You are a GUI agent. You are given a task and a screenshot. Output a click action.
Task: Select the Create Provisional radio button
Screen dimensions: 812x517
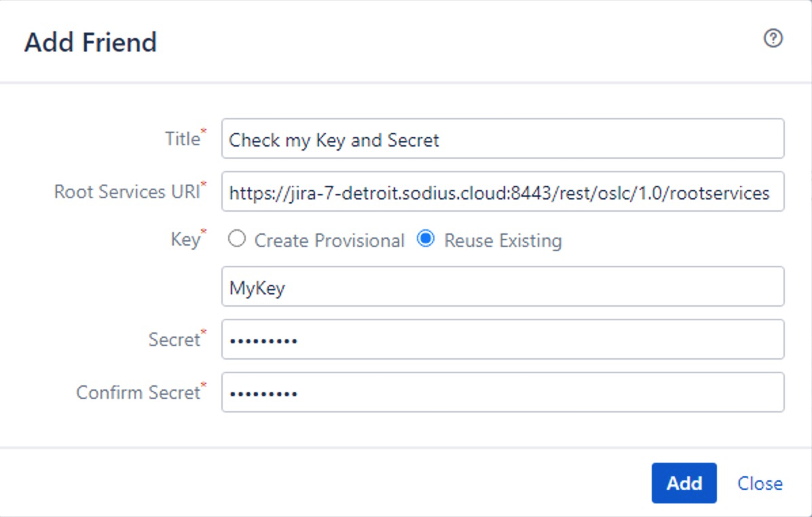click(x=237, y=239)
